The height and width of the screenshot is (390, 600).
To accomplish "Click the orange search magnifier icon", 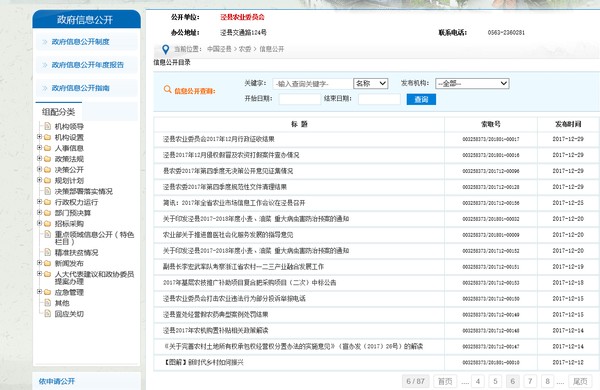I will (167, 89).
